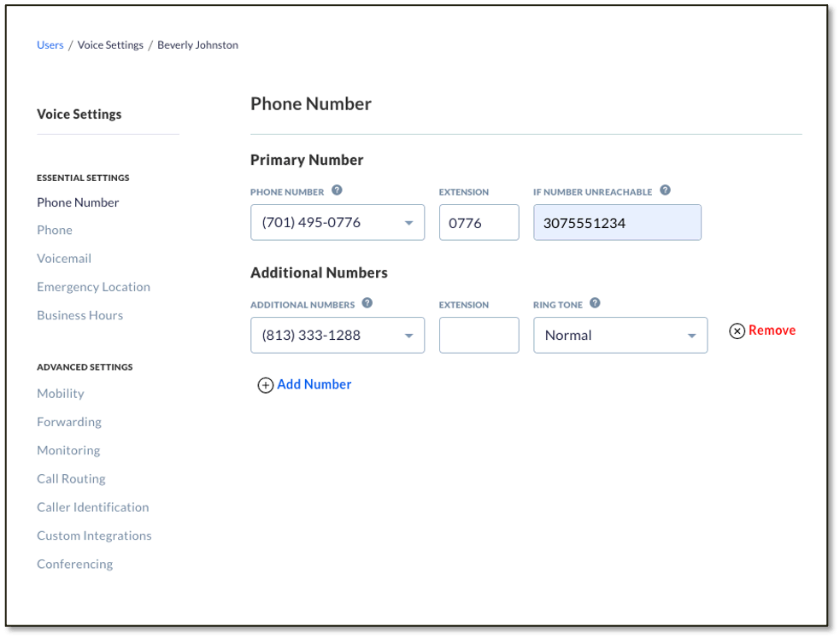This screenshot has height=638, width=840.
Task: Open the Ring Tone dropdown showing Normal
Action: pyautogui.click(x=692, y=335)
